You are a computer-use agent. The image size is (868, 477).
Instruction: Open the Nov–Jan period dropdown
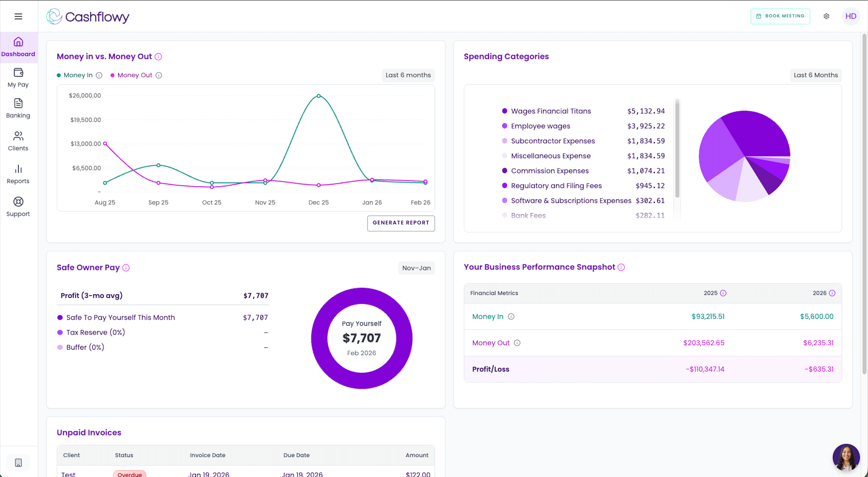tap(416, 268)
